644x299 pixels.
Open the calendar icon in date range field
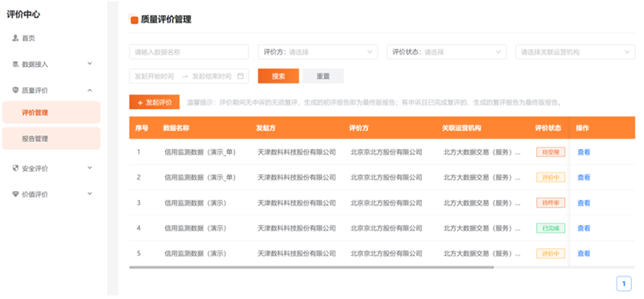tap(241, 76)
